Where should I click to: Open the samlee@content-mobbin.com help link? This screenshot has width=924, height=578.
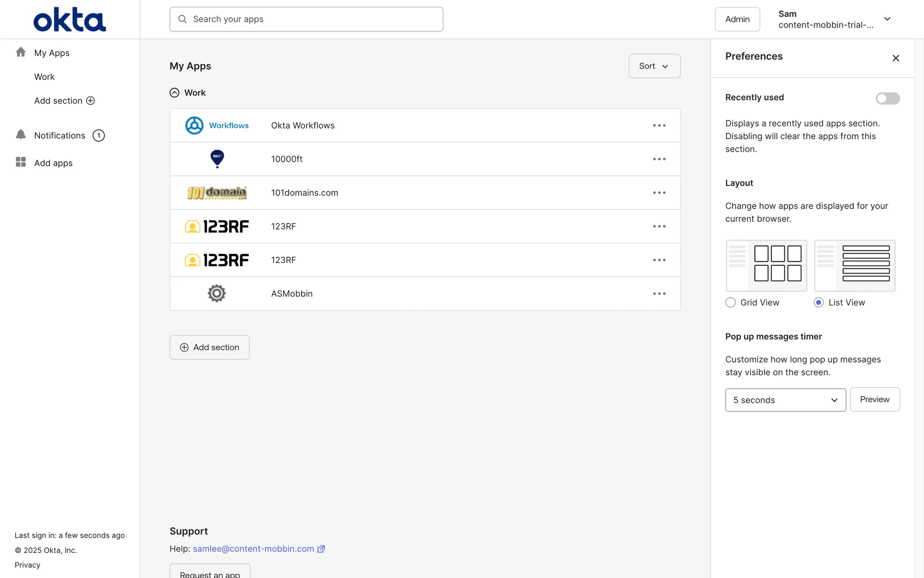253,549
